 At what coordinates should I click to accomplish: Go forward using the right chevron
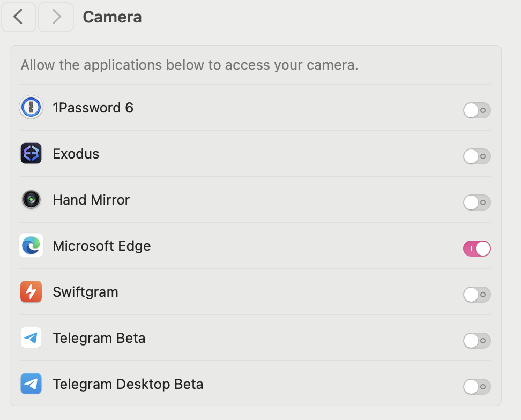pos(56,17)
